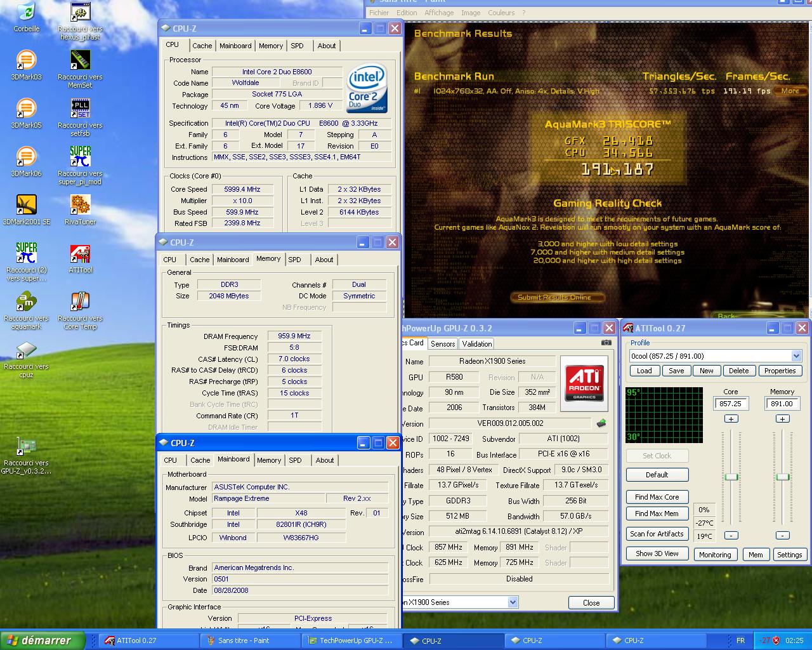Open the SPD tab in top CPU-Z window
This screenshot has height=650, width=812.
click(297, 46)
